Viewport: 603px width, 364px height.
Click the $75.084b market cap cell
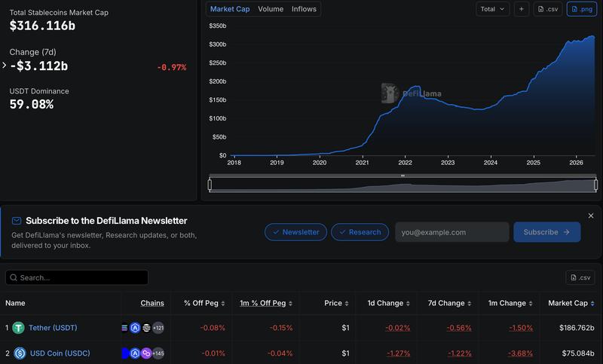click(x=578, y=353)
